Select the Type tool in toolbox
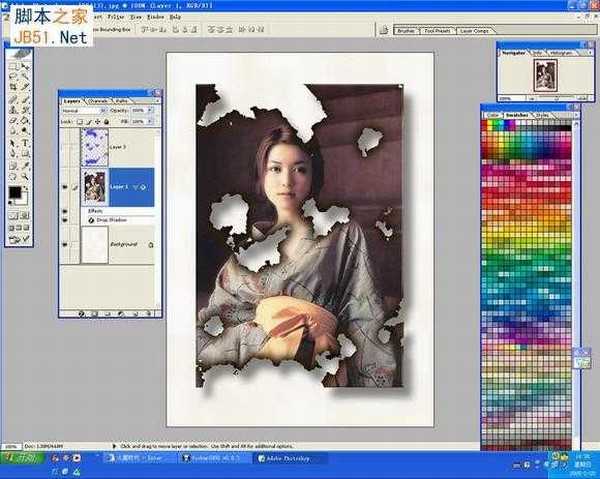Viewport: 600px width, 479px height. [25, 143]
